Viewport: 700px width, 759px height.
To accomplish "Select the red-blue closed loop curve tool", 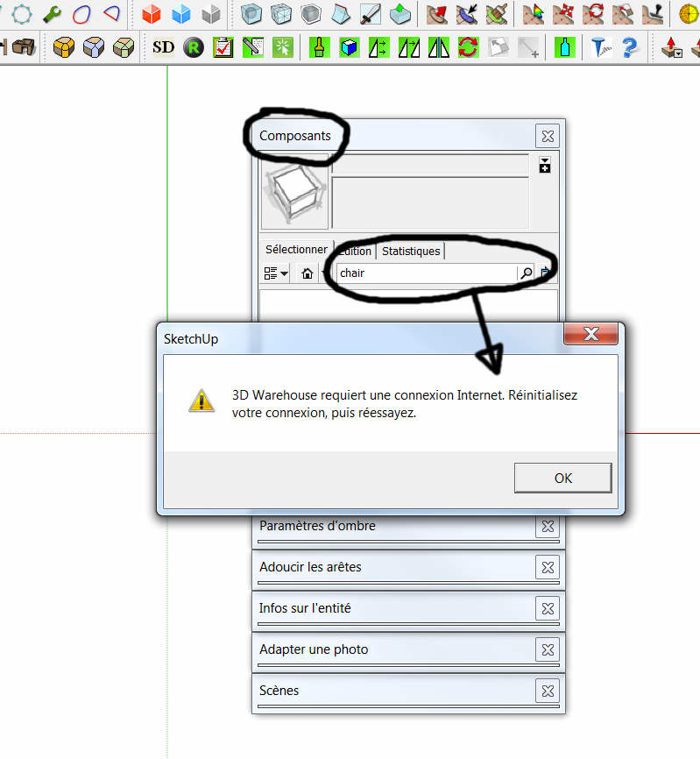I will 81,13.
